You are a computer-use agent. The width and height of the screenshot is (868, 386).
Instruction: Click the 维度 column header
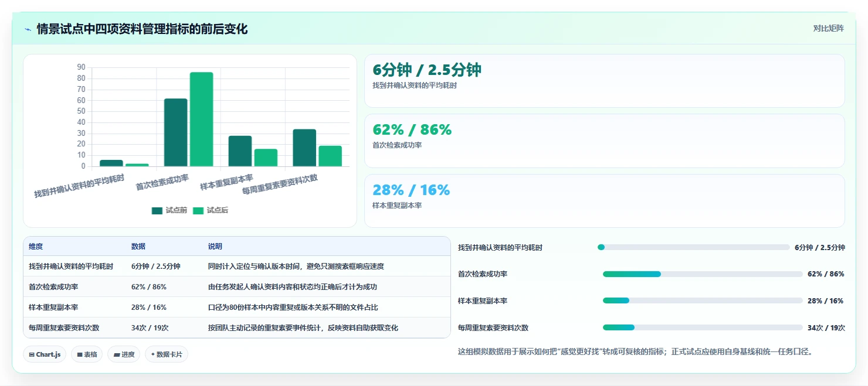(x=36, y=247)
